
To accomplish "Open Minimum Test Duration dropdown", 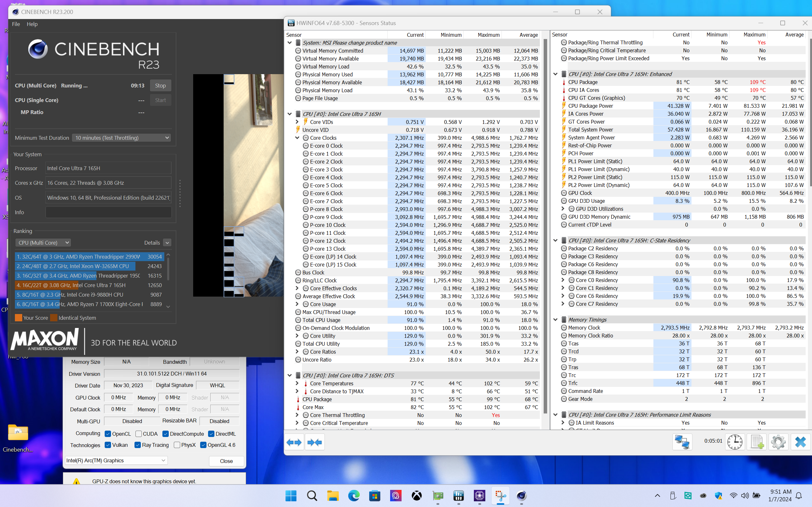I will click(121, 138).
